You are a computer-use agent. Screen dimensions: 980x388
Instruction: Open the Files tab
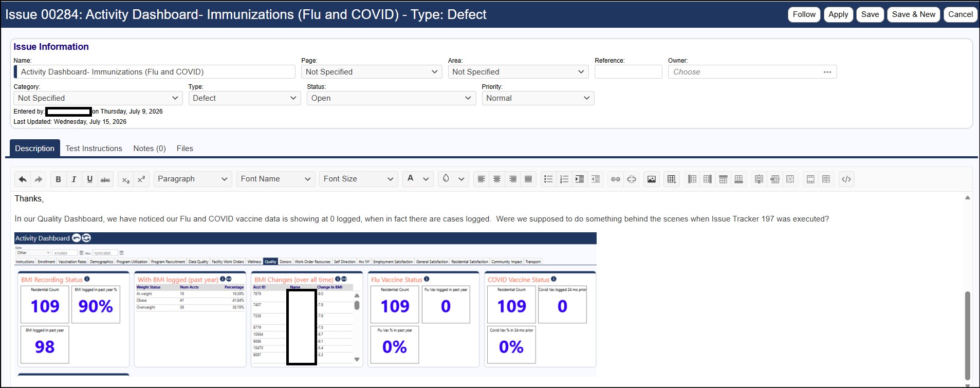coord(185,149)
